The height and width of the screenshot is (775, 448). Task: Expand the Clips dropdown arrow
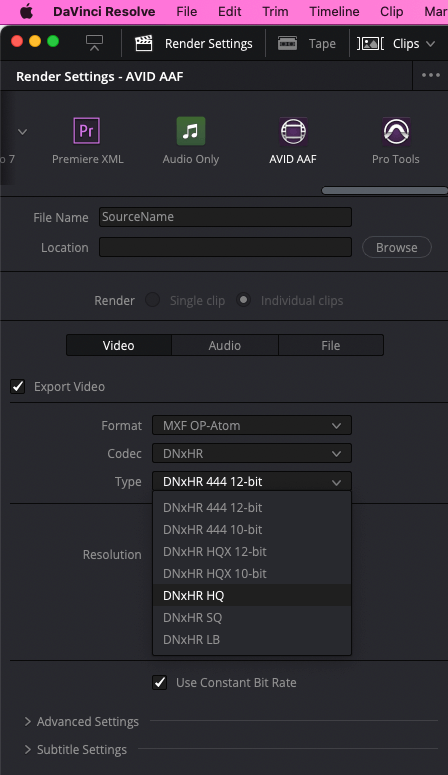click(x=431, y=43)
